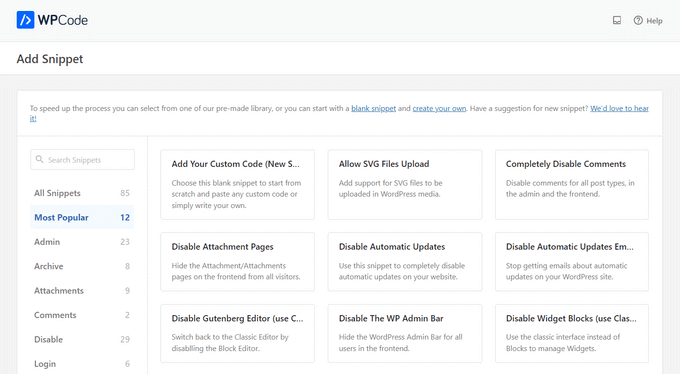
Task: Click the search magnifier icon
Action: pos(39,159)
